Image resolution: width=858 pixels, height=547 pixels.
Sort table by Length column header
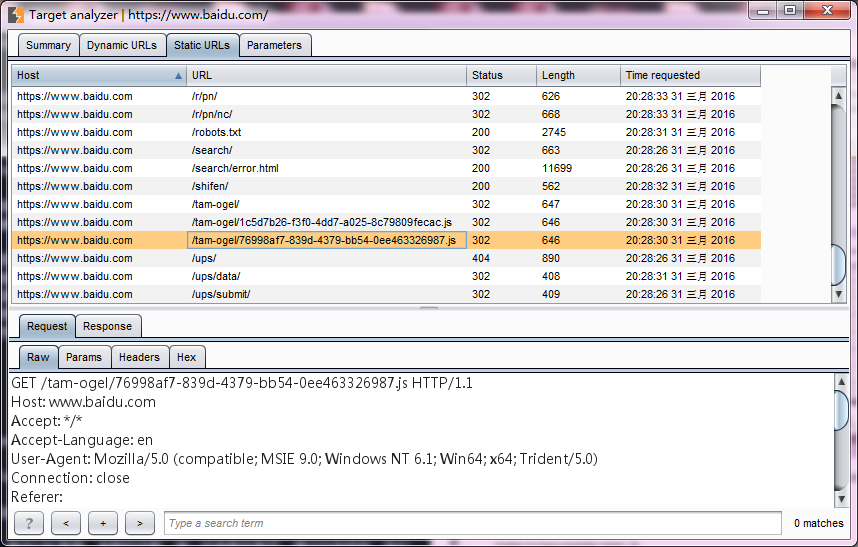[x=578, y=75]
